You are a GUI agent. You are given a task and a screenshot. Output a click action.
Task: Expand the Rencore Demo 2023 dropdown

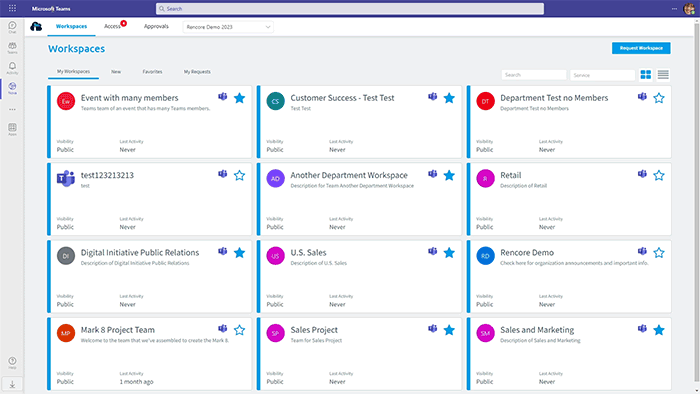coord(228,27)
